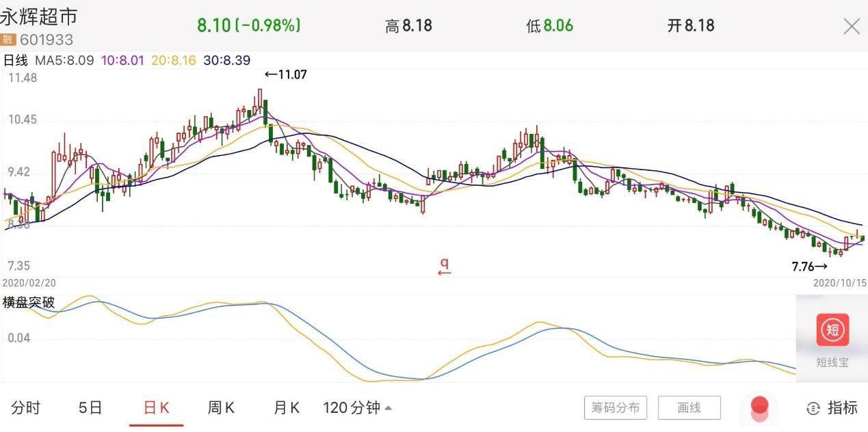This screenshot has width=868, height=432.
Task: Select the 日K daily candlestick tab
Action: [156, 408]
